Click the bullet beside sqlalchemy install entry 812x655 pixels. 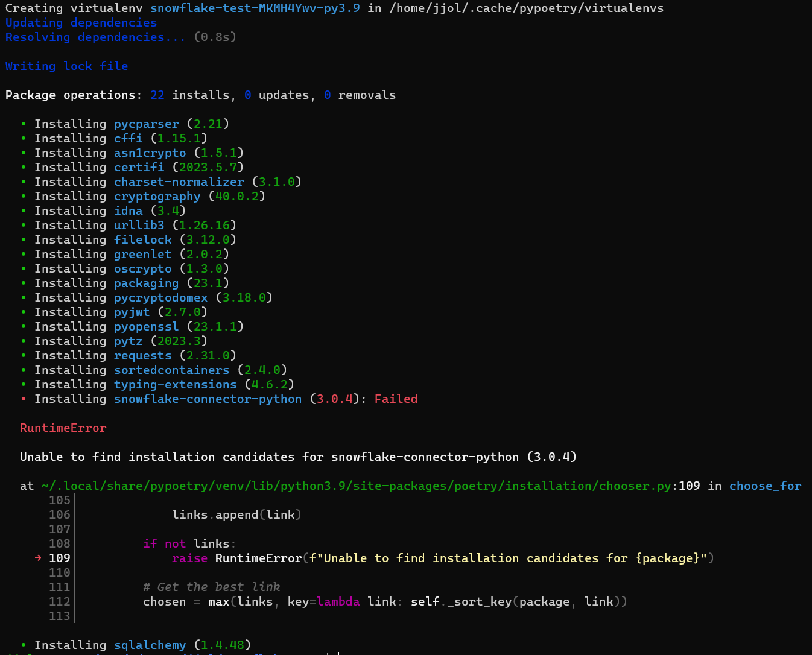point(23,645)
